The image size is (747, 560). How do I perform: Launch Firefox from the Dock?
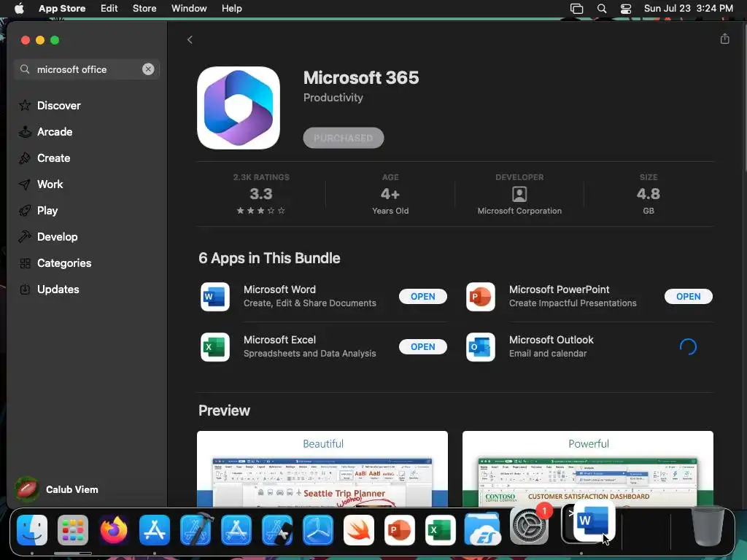(114, 530)
